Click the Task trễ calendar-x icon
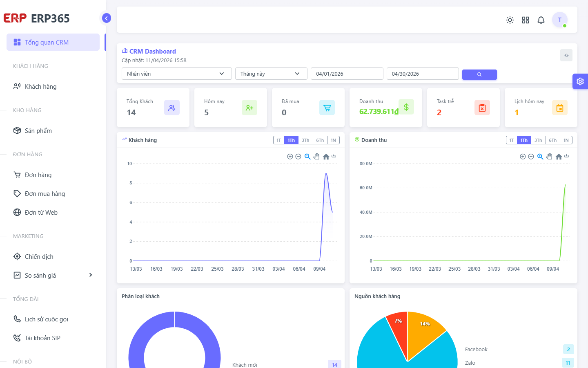Viewport: 588px width, 368px height. pyautogui.click(x=482, y=108)
